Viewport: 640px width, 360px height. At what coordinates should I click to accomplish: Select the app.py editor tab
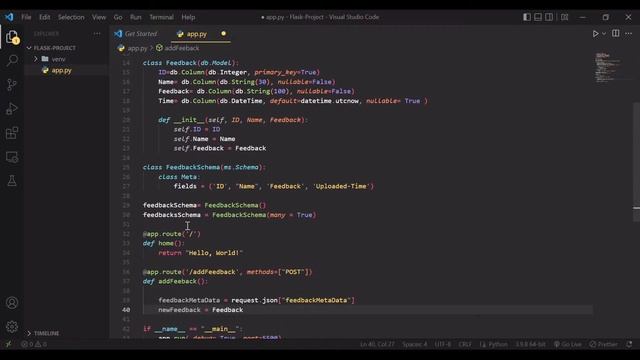(x=197, y=34)
